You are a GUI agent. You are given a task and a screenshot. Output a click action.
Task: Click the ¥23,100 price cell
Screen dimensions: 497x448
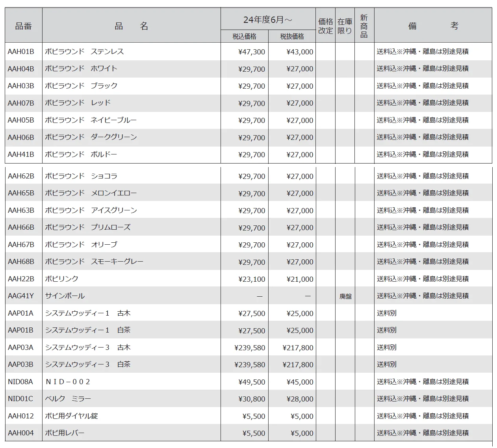pos(252,279)
